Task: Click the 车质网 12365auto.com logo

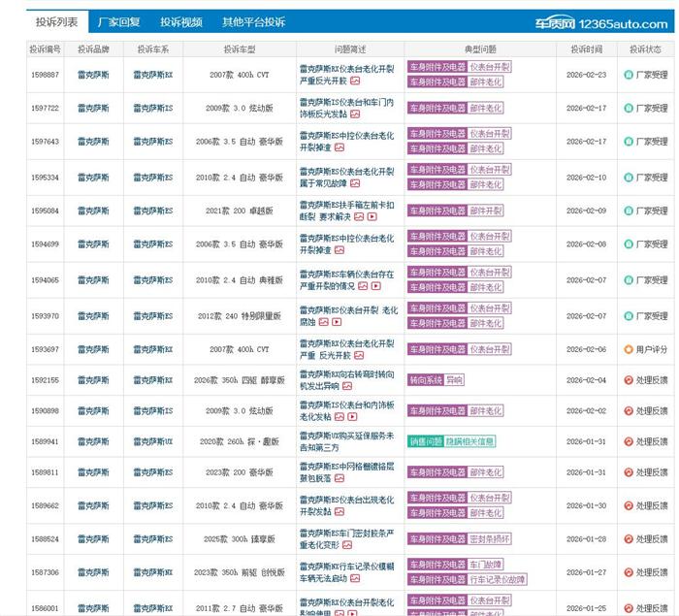Action: pos(601,21)
